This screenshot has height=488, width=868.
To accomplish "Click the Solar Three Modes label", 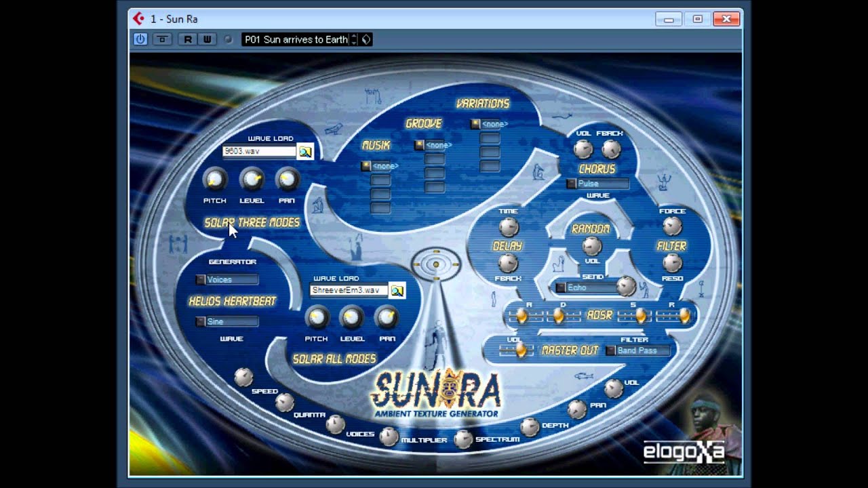I will [x=252, y=222].
